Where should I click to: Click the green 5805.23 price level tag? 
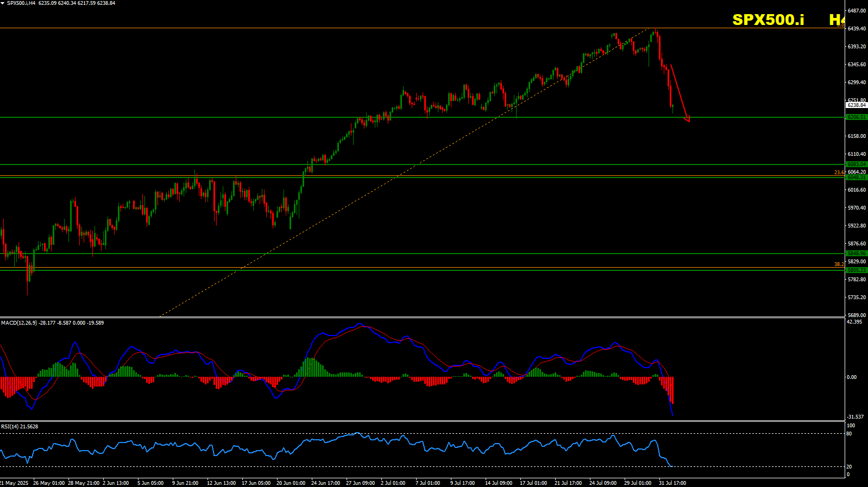click(856, 270)
